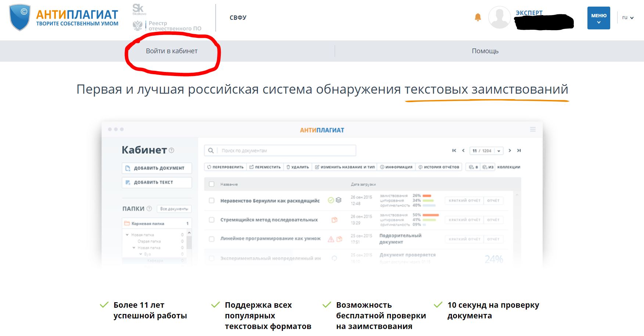Viewport: 644px width, 336px height.
Task: Open the Помощь section
Action: click(x=485, y=51)
